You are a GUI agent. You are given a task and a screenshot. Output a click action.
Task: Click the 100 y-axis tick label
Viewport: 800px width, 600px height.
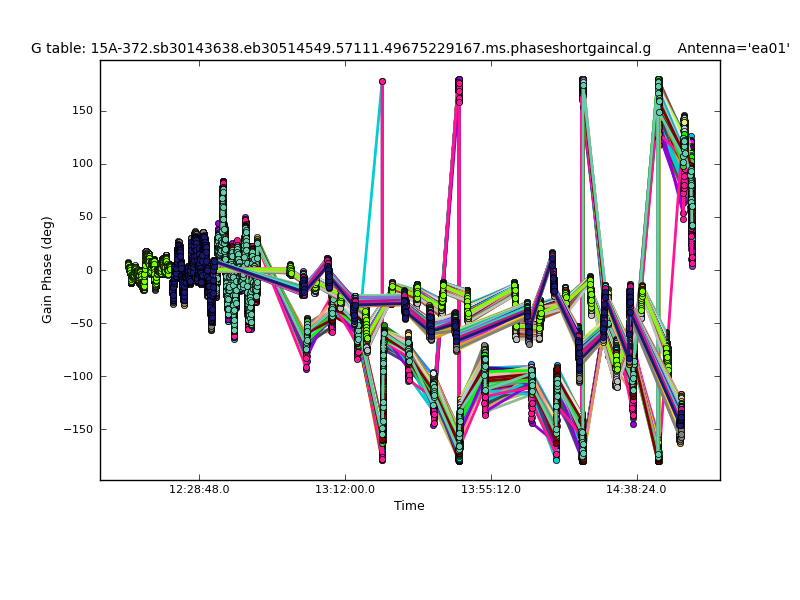click(81, 164)
